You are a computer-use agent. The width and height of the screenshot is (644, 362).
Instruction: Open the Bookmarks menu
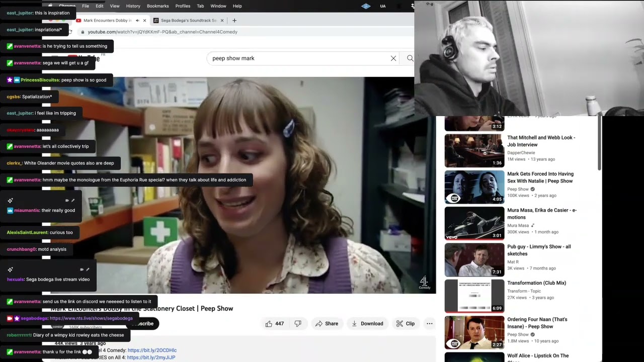[x=158, y=6]
